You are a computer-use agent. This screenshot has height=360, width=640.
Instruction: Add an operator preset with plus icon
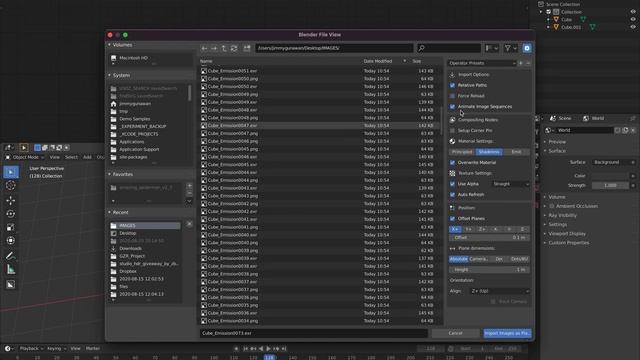pyautogui.click(x=521, y=63)
